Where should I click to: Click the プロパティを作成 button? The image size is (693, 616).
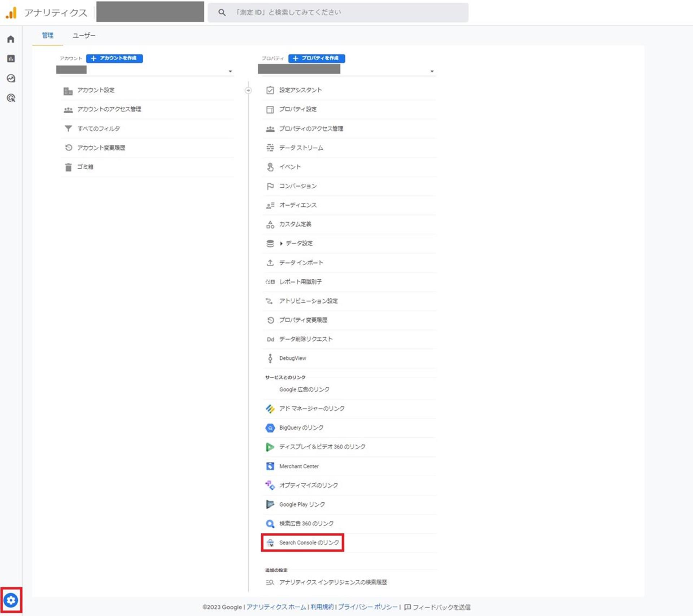pyautogui.click(x=317, y=58)
